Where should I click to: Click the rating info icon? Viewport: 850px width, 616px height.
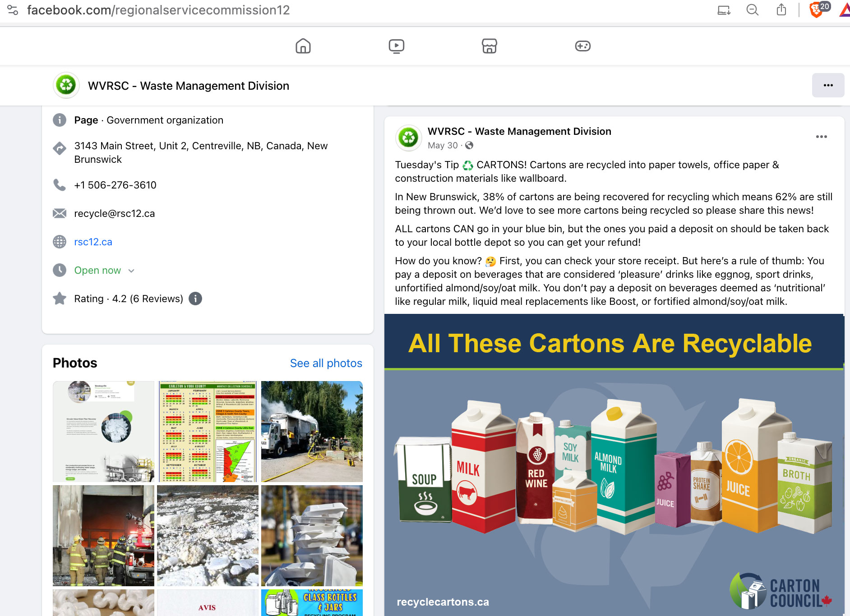195,299
